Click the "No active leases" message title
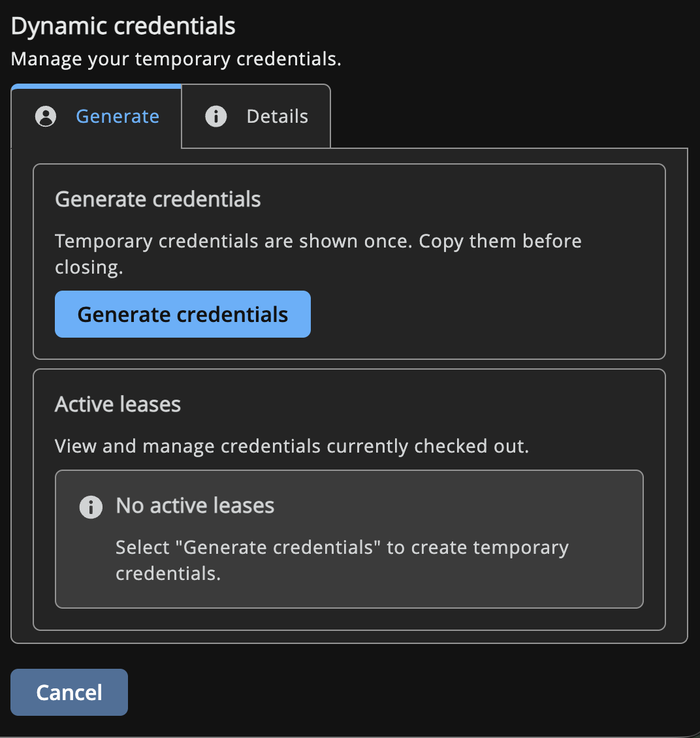This screenshot has height=738, width=700. click(x=195, y=505)
